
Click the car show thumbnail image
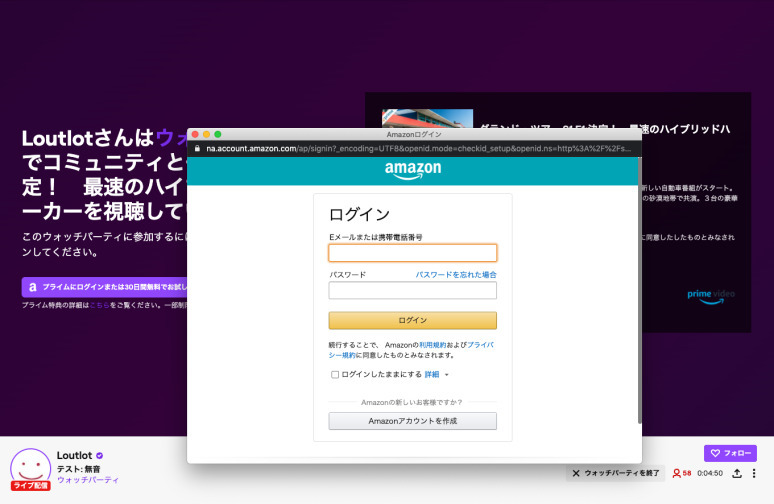click(427, 118)
